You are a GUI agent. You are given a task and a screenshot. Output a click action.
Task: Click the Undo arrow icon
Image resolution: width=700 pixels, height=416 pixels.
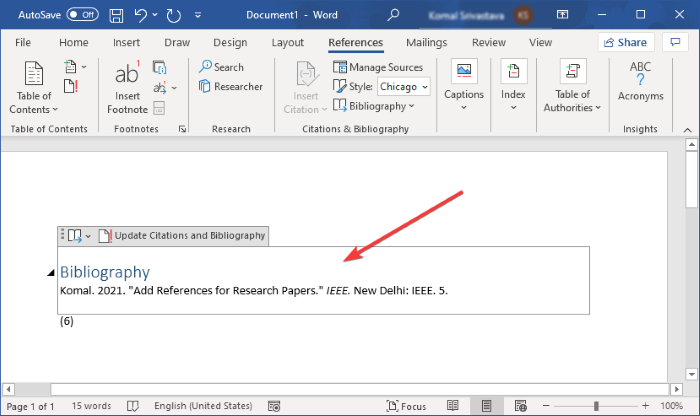142,15
